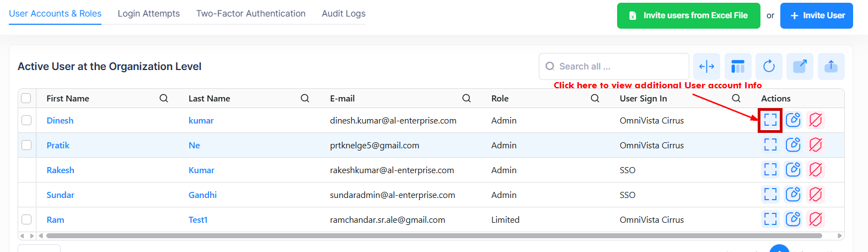
Task: Edit the Pratik Ne user account
Action: coord(793,144)
